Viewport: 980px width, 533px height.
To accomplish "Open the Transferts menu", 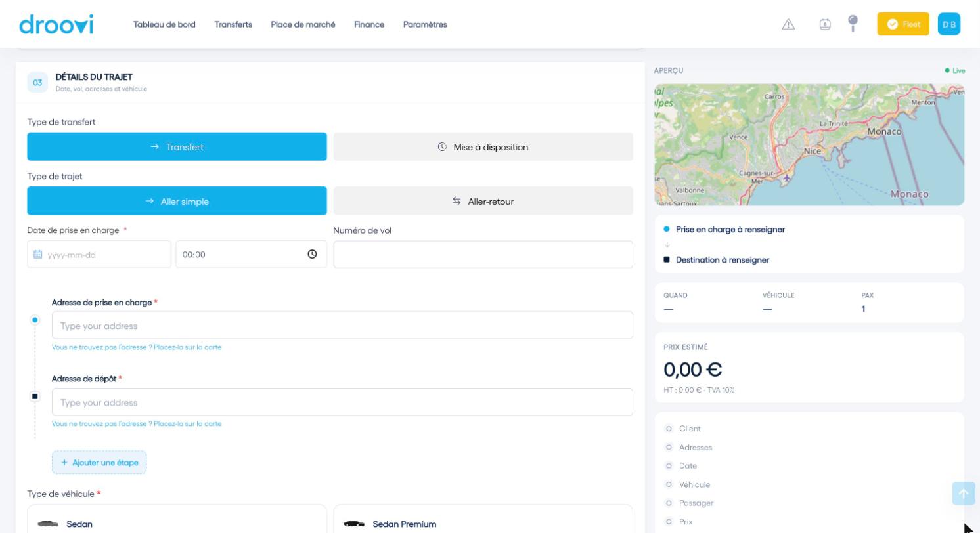I will click(233, 24).
